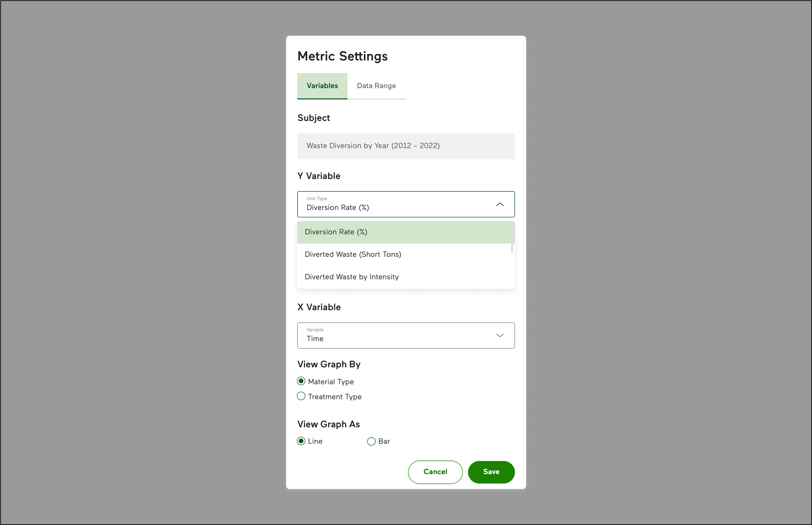Click the Unit Type combo box field
Viewport: 812px width, 525px height.
pyautogui.click(x=392, y=204)
